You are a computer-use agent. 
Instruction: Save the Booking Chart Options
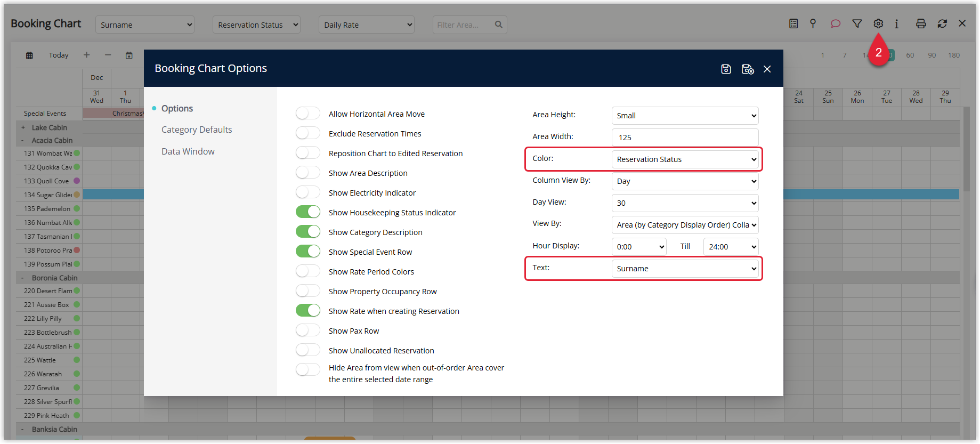[x=726, y=69]
